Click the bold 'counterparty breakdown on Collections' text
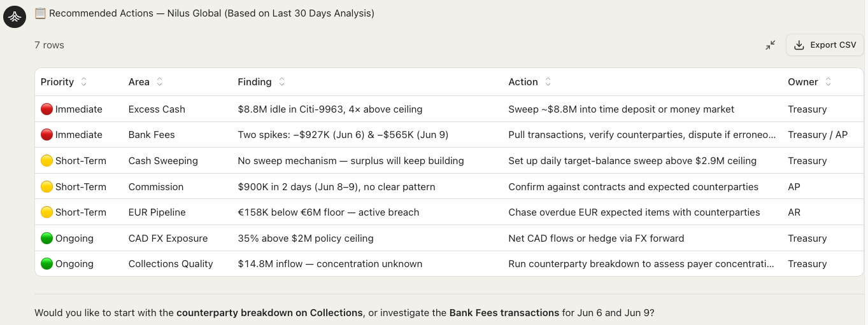This screenshot has width=868, height=325. [269, 313]
